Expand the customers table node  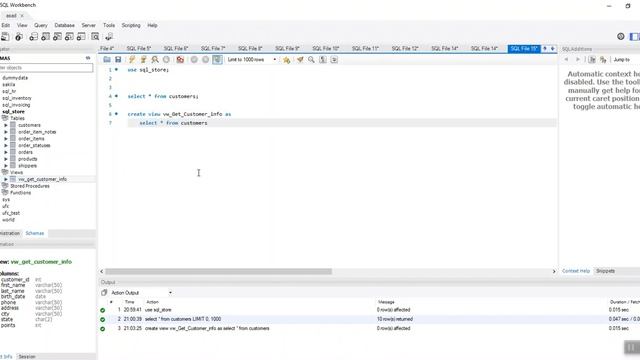point(6,125)
